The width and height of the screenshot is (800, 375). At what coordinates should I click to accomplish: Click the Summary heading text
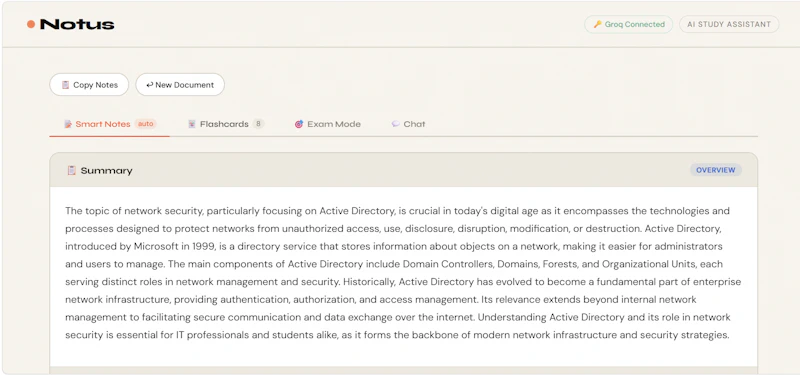(107, 171)
